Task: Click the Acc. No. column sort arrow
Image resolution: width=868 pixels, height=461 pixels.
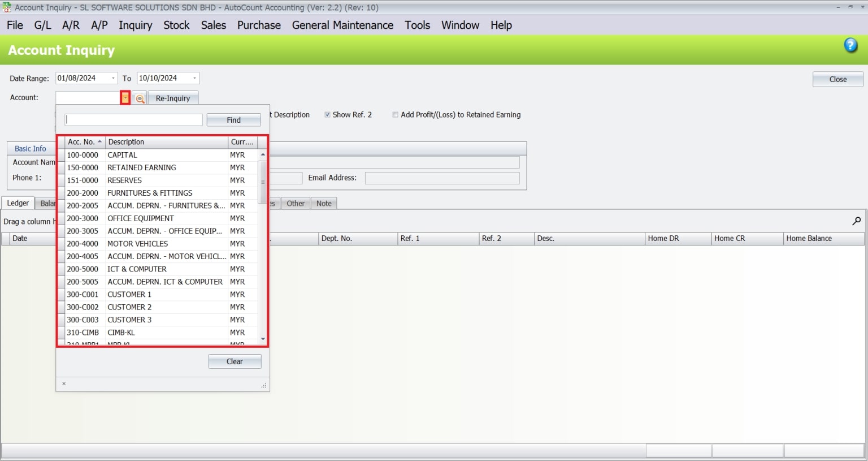Action: click(101, 141)
